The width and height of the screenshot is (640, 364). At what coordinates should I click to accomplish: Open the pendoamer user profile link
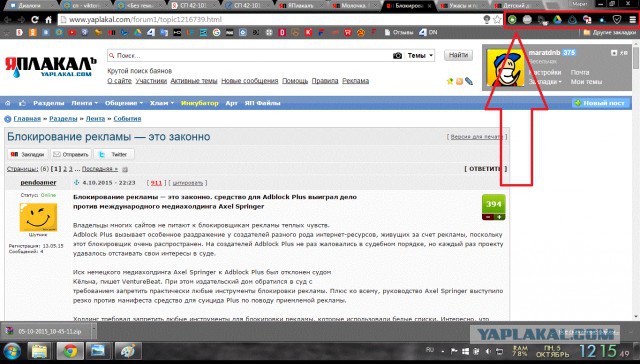[38, 182]
